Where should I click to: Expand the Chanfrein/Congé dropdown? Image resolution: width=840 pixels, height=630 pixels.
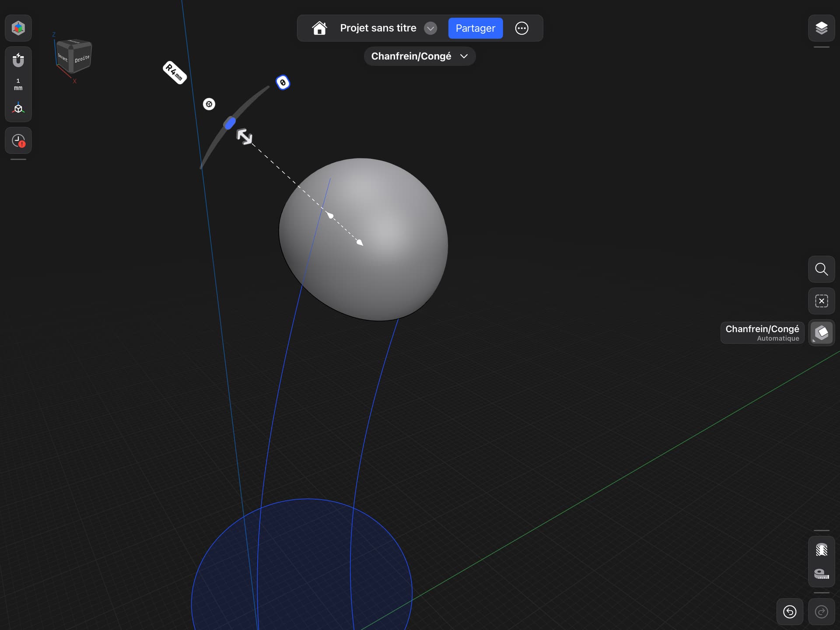[x=420, y=56]
